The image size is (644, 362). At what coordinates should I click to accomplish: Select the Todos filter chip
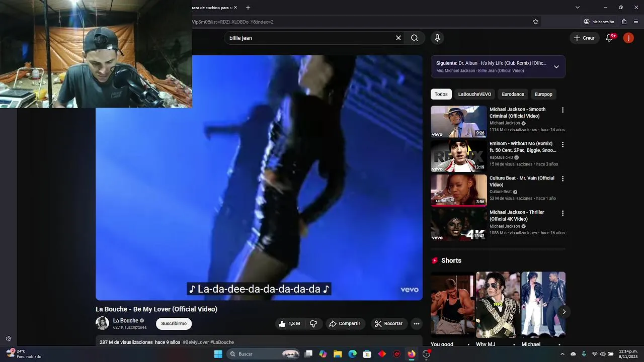[441, 94]
